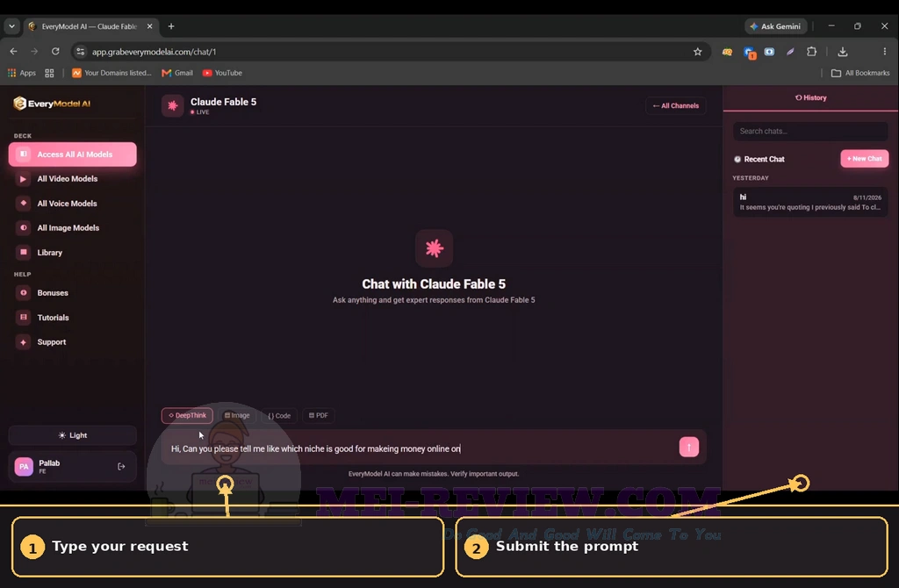
Task: Open the YouTube bookmark
Action: (222, 73)
